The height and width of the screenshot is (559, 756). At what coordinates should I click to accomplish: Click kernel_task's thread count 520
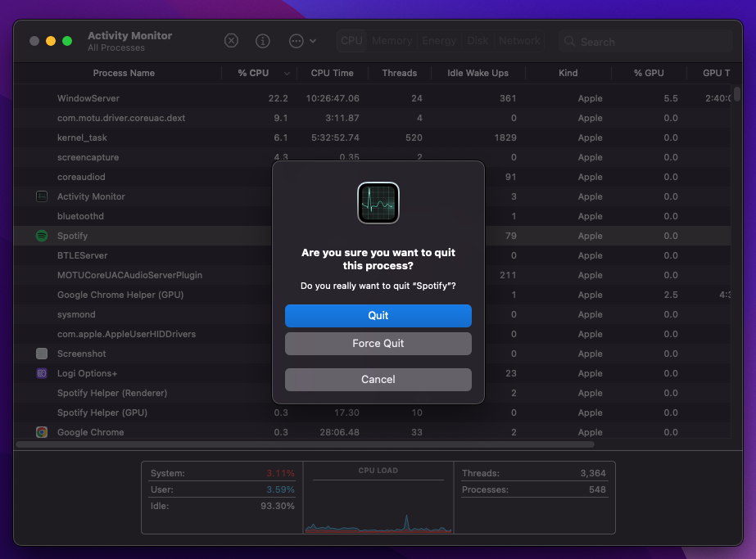click(414, 137)
